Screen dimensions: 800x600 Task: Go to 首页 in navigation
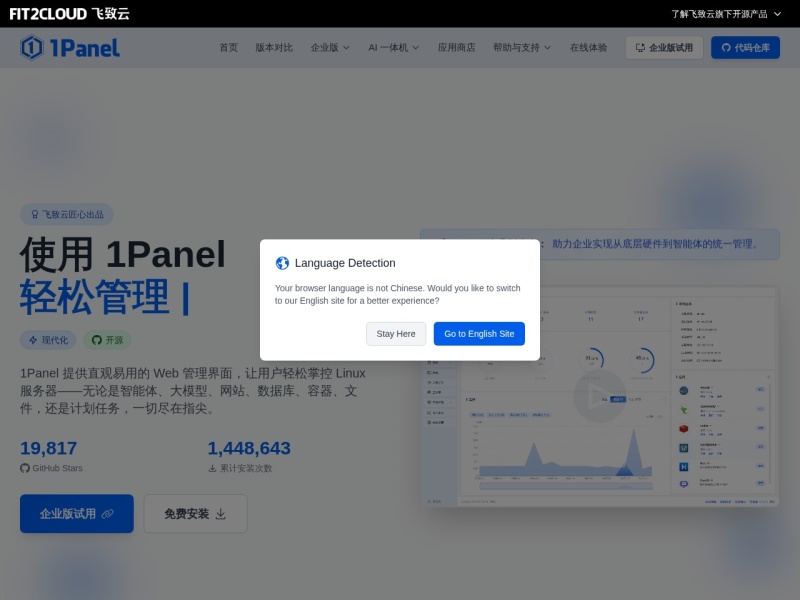coord(229,47)
